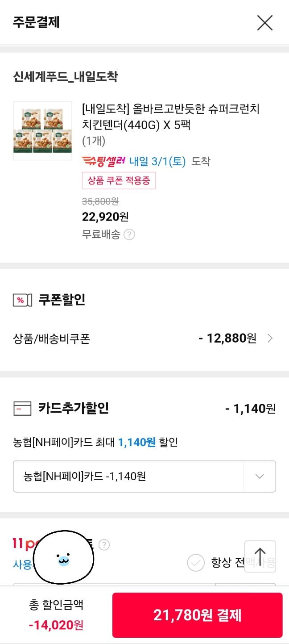Tap the -12,880원 coupon discount amount
This screenshot has width=289, height=644.
pyautogui.click(x=227, y=339)
